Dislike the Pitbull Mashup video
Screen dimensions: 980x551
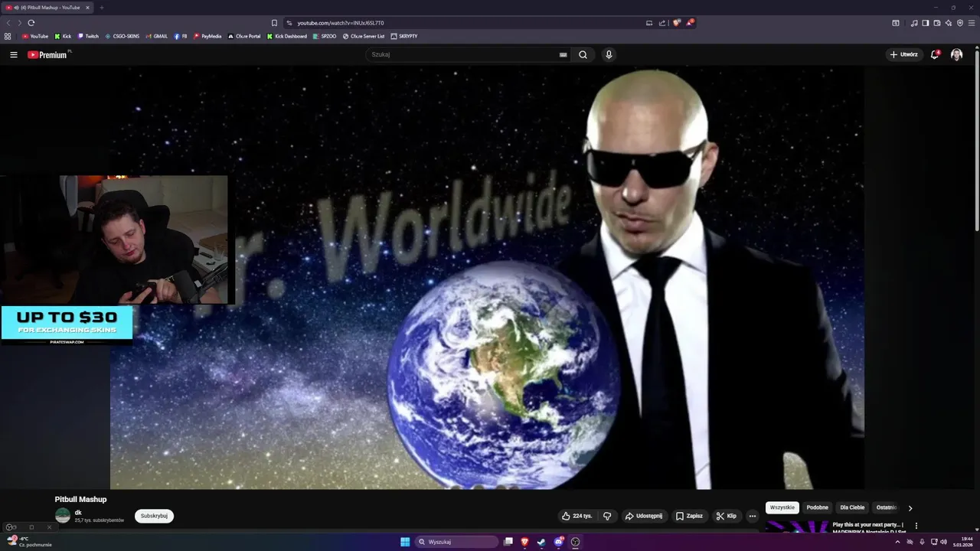[607, 516]
